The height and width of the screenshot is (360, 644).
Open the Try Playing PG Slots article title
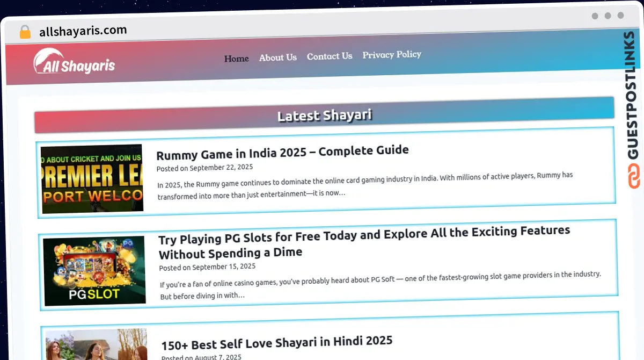pyautogui.click(x=364, y=242)
